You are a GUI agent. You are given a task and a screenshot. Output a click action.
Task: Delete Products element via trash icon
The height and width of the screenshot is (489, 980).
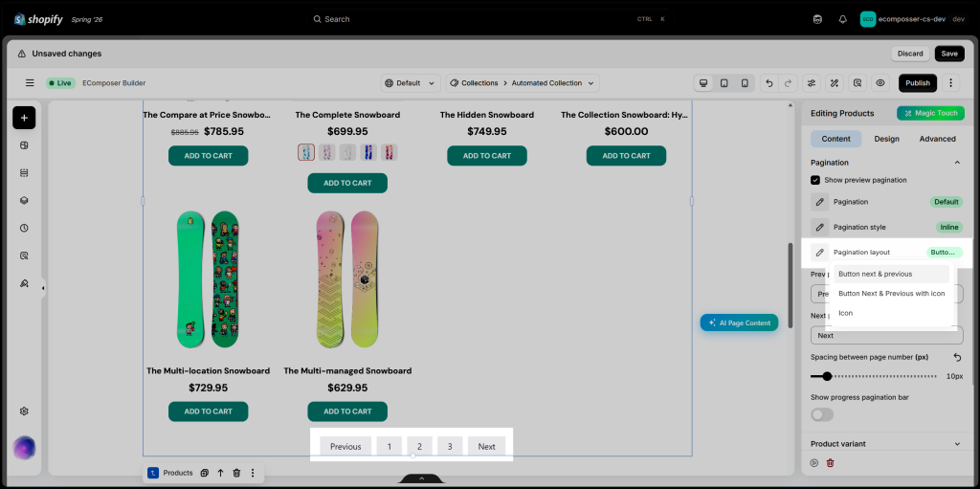[x=236, y=474]
